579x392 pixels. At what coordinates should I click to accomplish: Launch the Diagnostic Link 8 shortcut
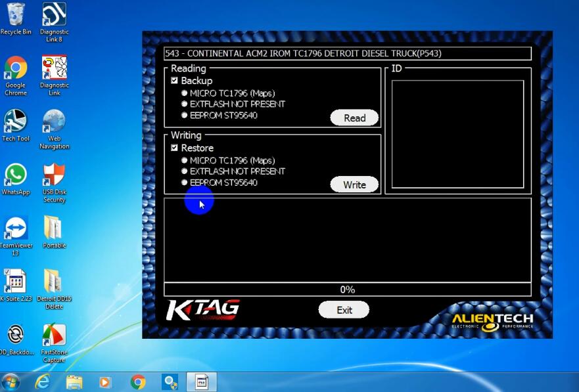[54, 22]
